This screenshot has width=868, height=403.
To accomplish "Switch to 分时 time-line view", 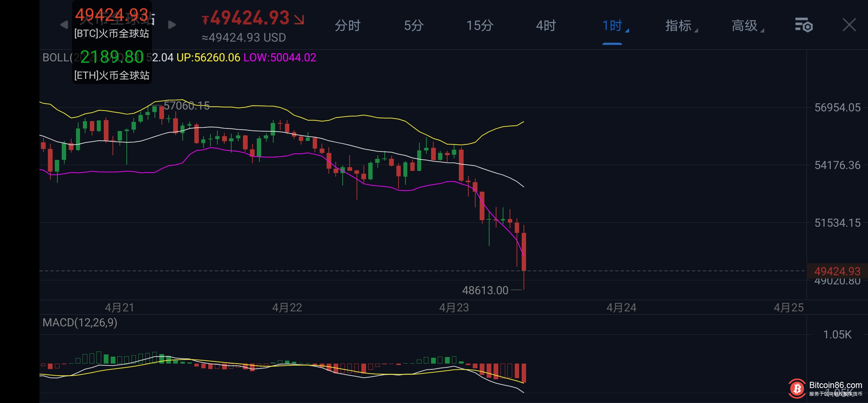I will pos(347,26).
